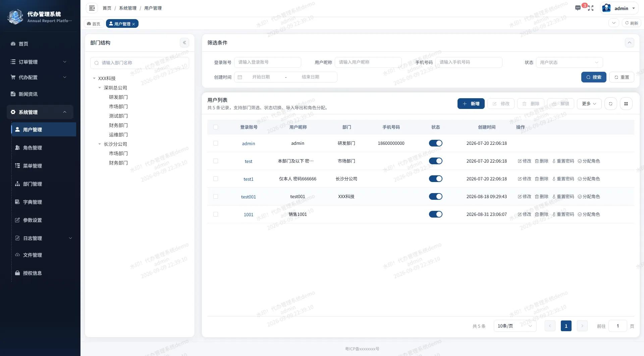Go to the previous page arrow
The width and height of the screenshot is (644, 356).
550,326
